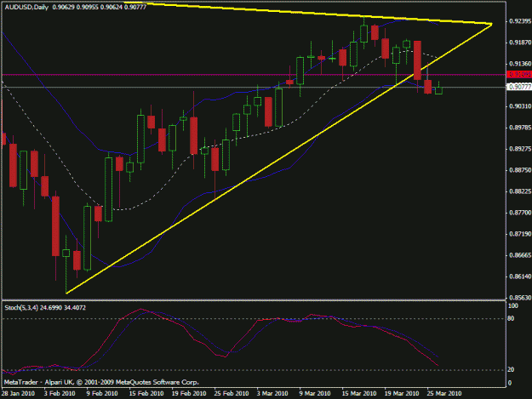Select price level 0.90310 on axis
532x399 pixels.
(x=520, y=106)
